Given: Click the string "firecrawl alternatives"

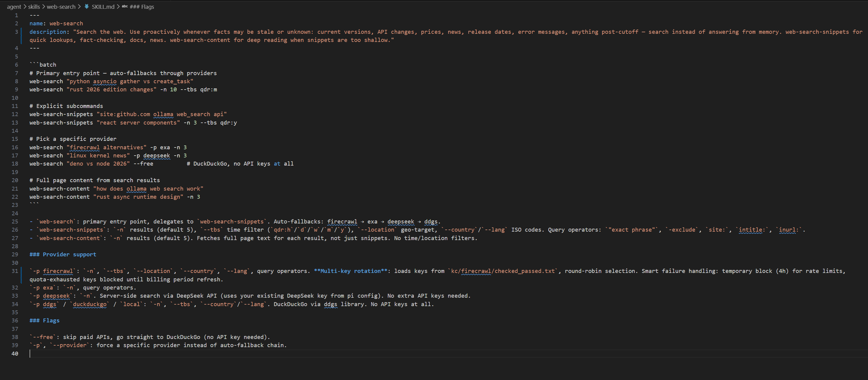Looking at the screenshot, I should (x=107, y=147).
